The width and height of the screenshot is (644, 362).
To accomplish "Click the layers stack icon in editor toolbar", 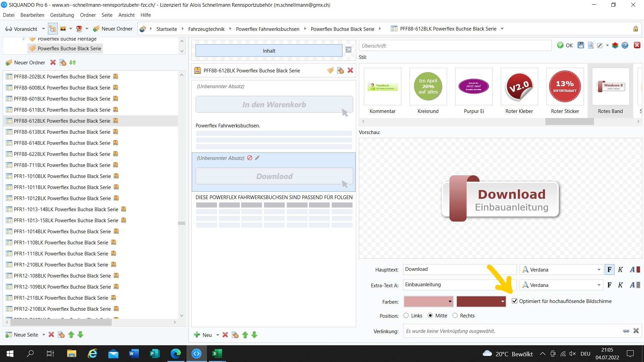I will coord(615,45).
